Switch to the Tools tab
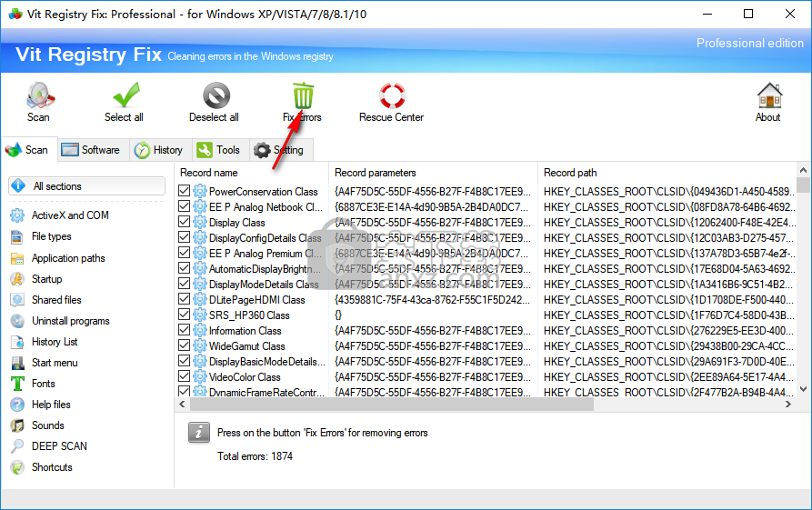This screenshot has height=510, width=812. pyautogui.click(x=219, y=150)
